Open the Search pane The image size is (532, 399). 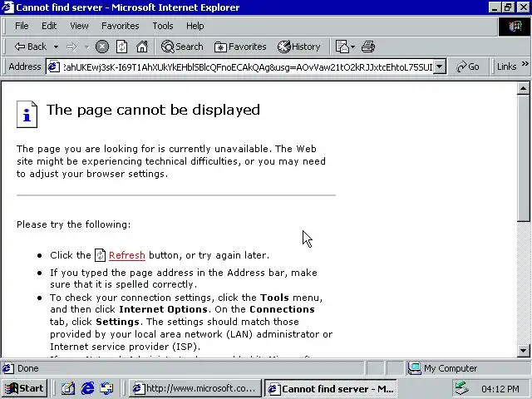pos(182,47)
